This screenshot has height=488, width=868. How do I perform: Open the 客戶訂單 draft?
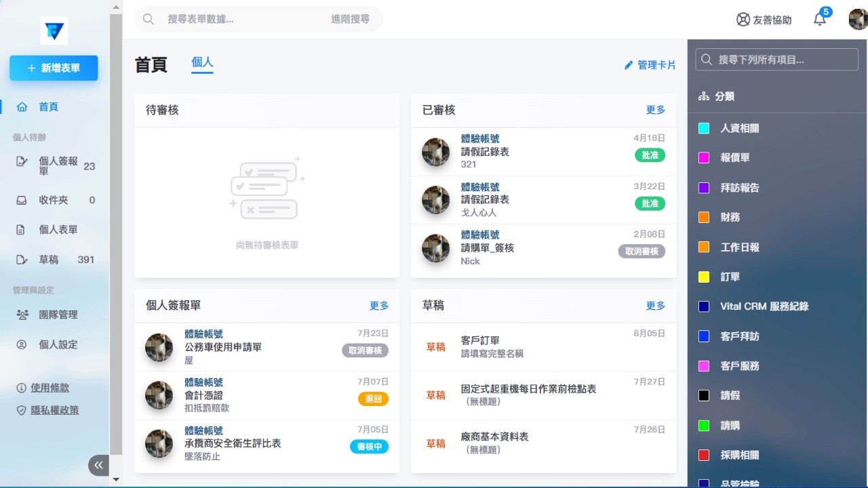click(x=544, y=347)
